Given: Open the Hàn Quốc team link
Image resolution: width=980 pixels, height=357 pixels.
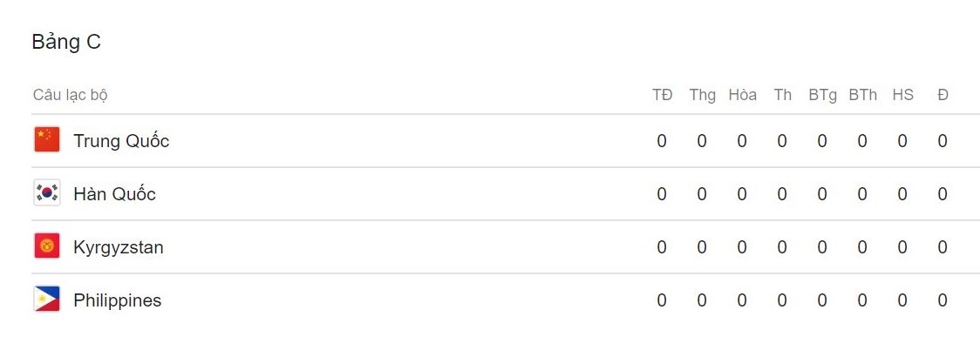Looking at the screenshot, I should tap(114, 194).
